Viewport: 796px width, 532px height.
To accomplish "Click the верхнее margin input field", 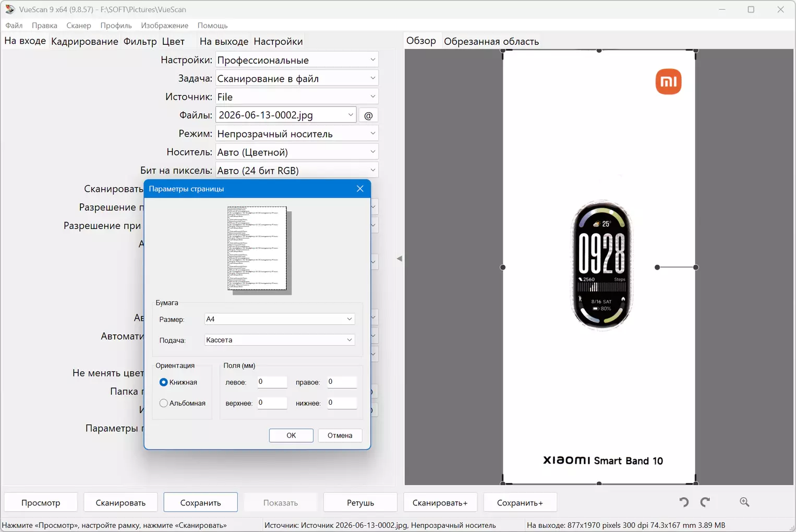I will pyautogui.click(x=272, y=403).
